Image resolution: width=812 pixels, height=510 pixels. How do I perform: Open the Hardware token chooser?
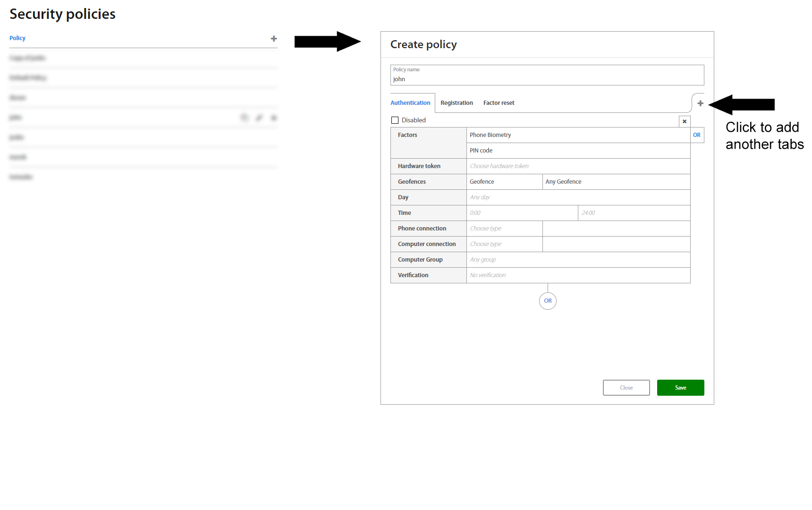tap(578, 166)
